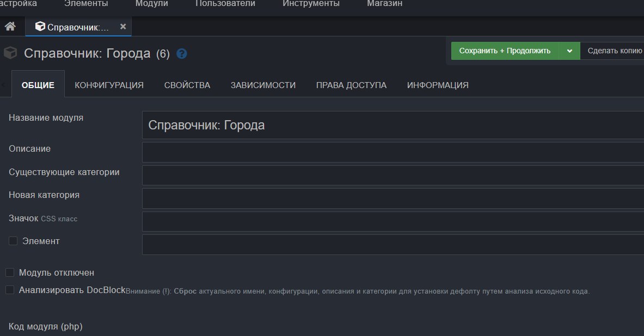Click the DocBlock warning note text
Viewport: 644px width, 336px height.
click(357, 291)
